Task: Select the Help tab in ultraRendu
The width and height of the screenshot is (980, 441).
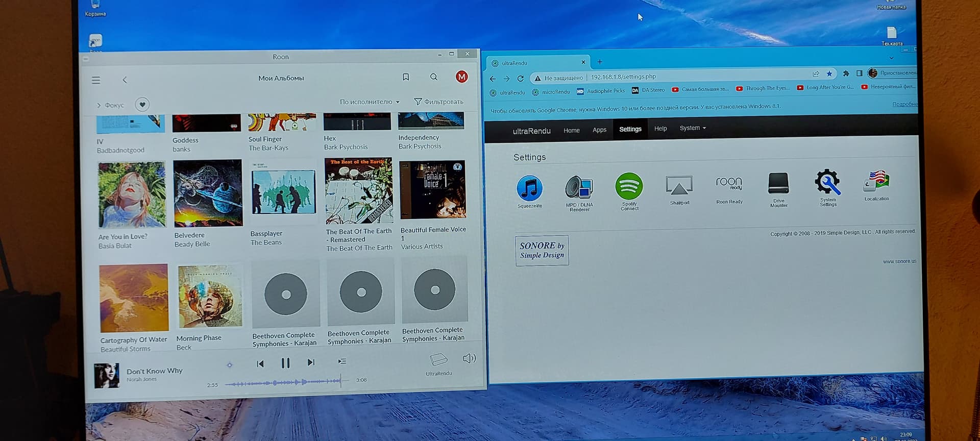Action: point(660,129)
